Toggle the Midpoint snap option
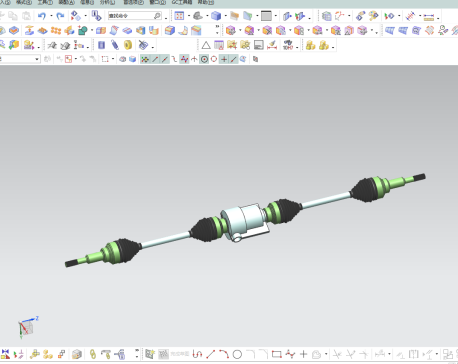 pos(165,59)
